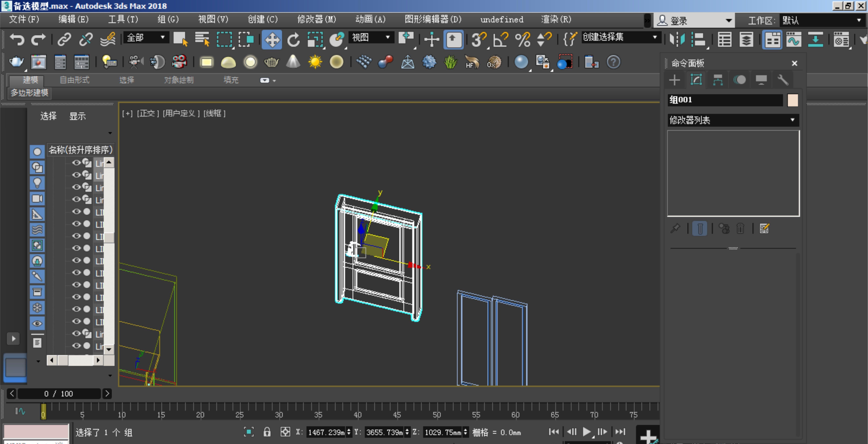
Task: Toggle the lights filter bulb icon
Action: (37, 183)
